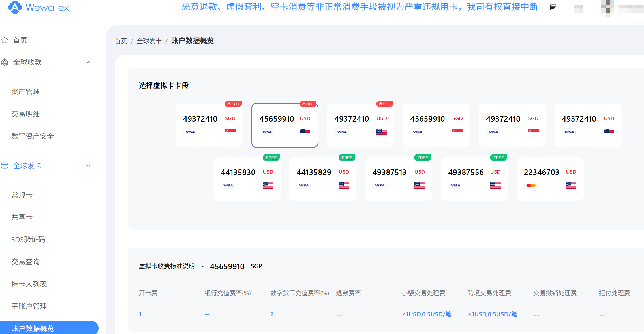
Task: Open 3DS验证码 menu item
Action: click(28, 240)
